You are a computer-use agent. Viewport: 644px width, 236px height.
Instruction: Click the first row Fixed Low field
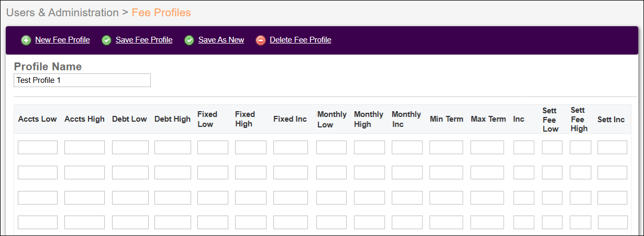coord(213,147)
